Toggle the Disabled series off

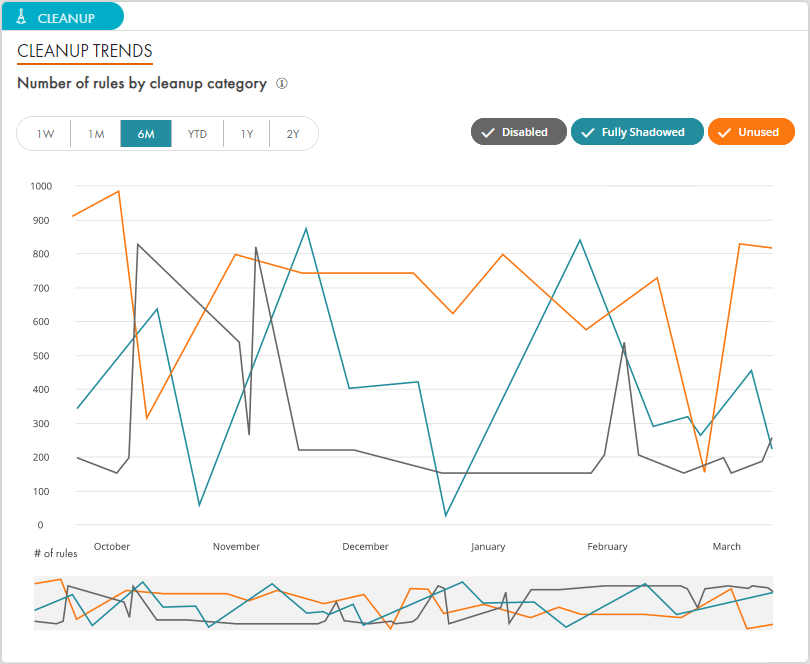pyautogui.click(x=518, y=132)
